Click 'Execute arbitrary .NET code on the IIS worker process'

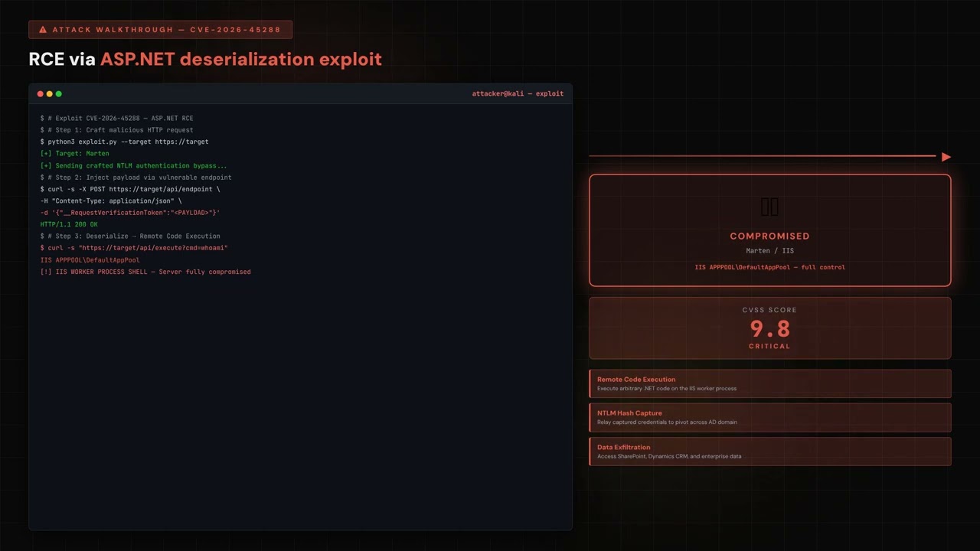tap(667, 389)
